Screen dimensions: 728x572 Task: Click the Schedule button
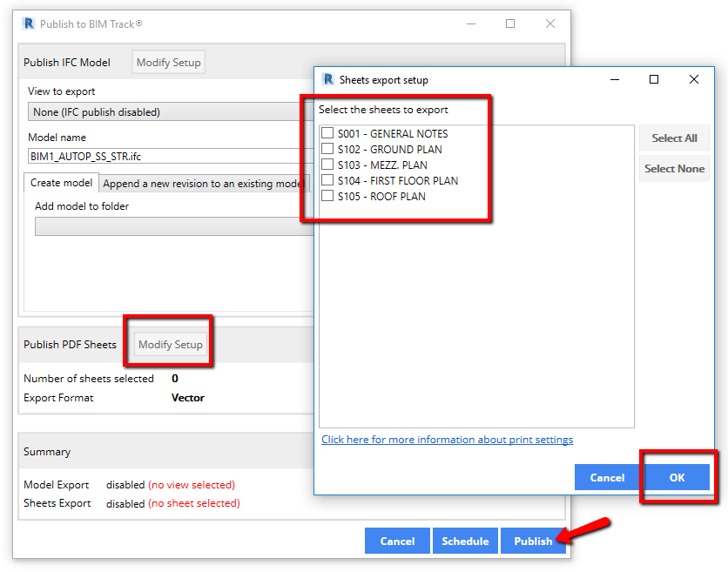pyautogui.click(x=465, y=541)
